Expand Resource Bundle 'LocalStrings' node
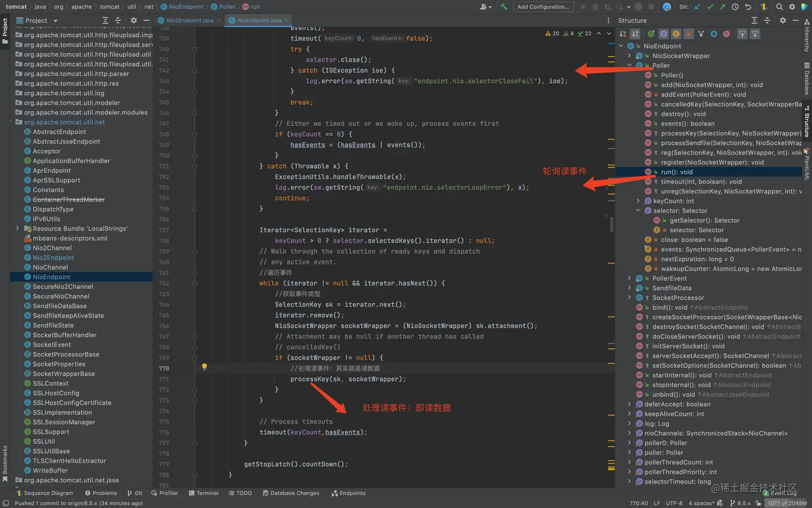The height and width of the screenshot is (508, 812). [x=17, y=228]
